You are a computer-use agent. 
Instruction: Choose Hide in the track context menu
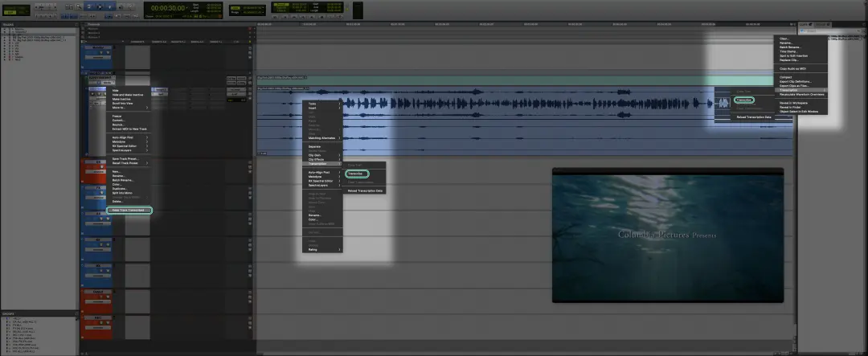[128, 90]
